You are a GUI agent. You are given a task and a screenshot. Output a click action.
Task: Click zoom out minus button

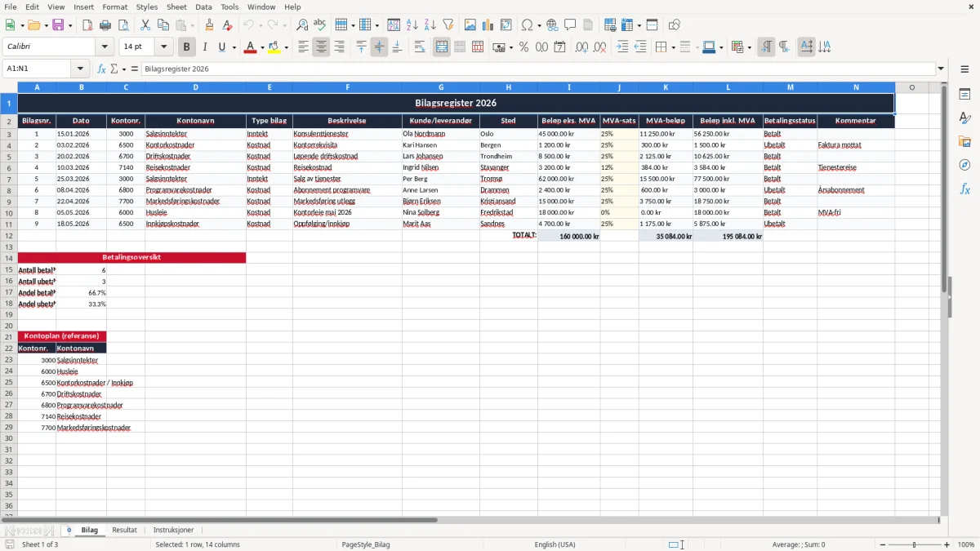tap(884, 544)
